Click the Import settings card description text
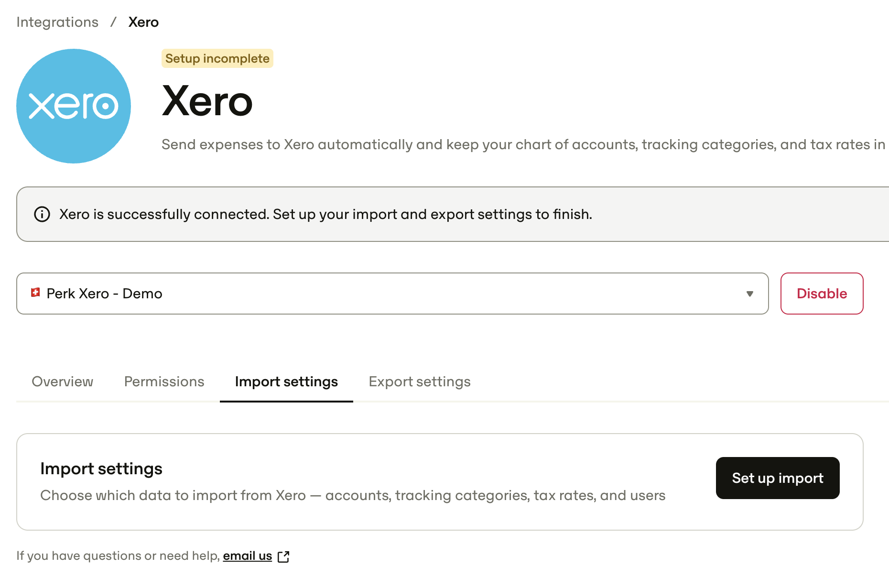Image resolution: width=889 pixels, height=588 pixels. tap(353, 495)
